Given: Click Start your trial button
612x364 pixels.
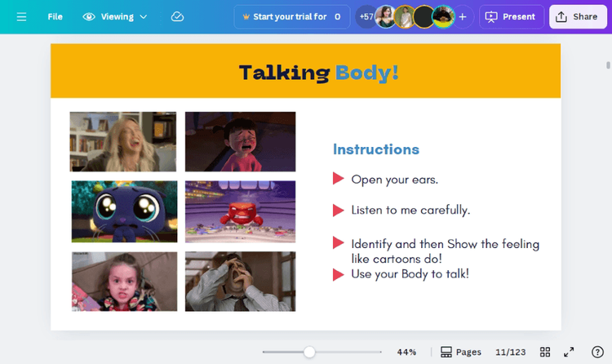Looking at the screenshot, I should point(292,17).
